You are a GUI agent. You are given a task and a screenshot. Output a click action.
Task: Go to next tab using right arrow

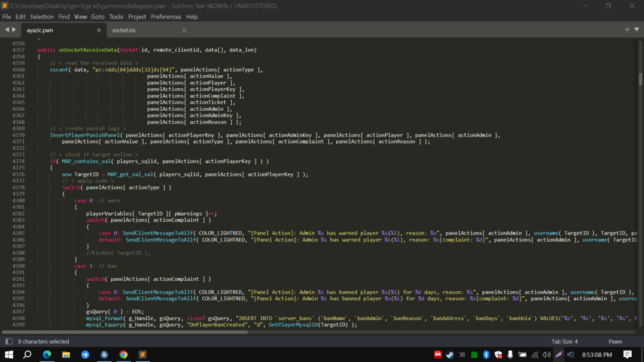point(14,30)
